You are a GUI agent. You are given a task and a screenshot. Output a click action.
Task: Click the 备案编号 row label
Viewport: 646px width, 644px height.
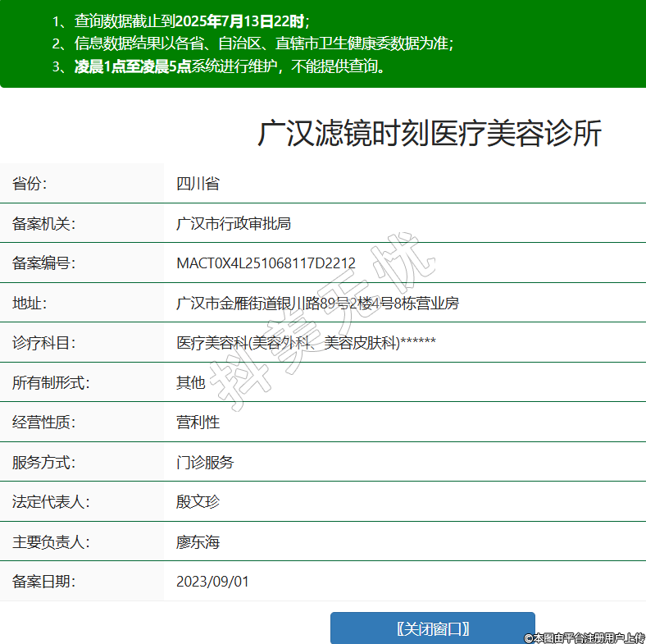coord(42,263)
